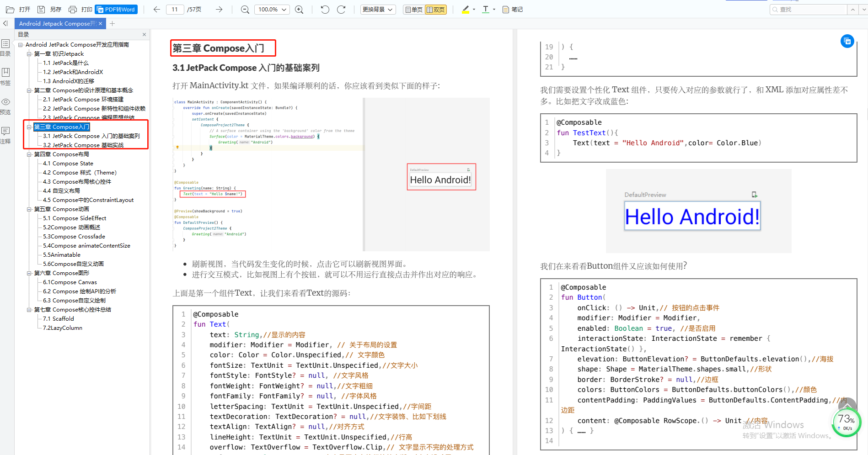Open the 更换背景 background dropdown
The height and width of the screenshot is (455, 868).
pos(378,9)
